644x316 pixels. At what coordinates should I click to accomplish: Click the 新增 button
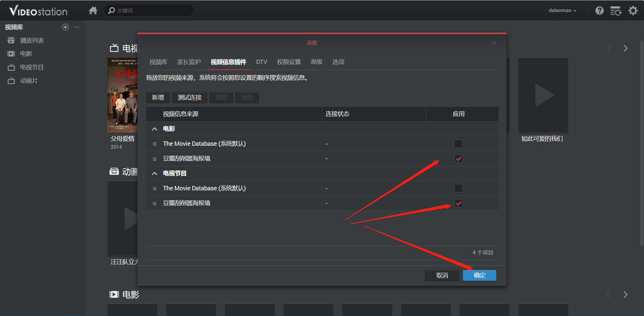pyautogui.click(x=158, y=98)
